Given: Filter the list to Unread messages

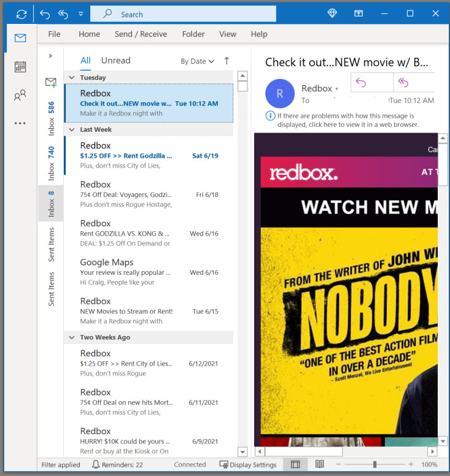Looking at the screenshot, I should coord(116,60).
